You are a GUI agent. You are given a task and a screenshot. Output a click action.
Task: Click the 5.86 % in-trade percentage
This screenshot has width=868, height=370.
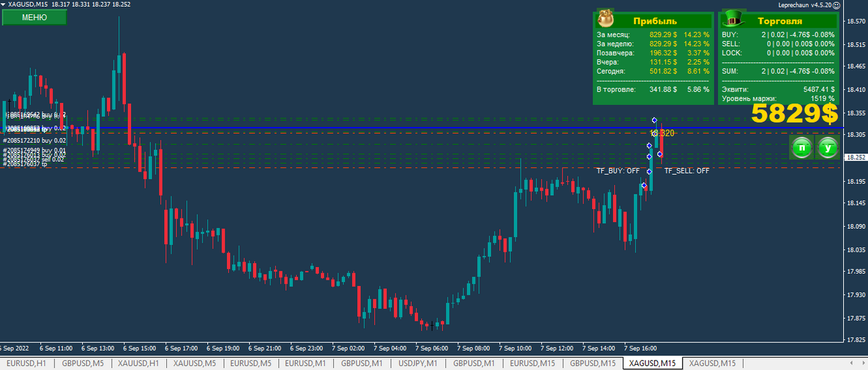698,89
